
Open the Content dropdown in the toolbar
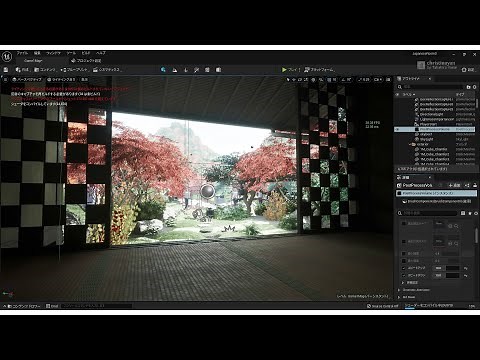pyautogui.click(x=45, y=70)
